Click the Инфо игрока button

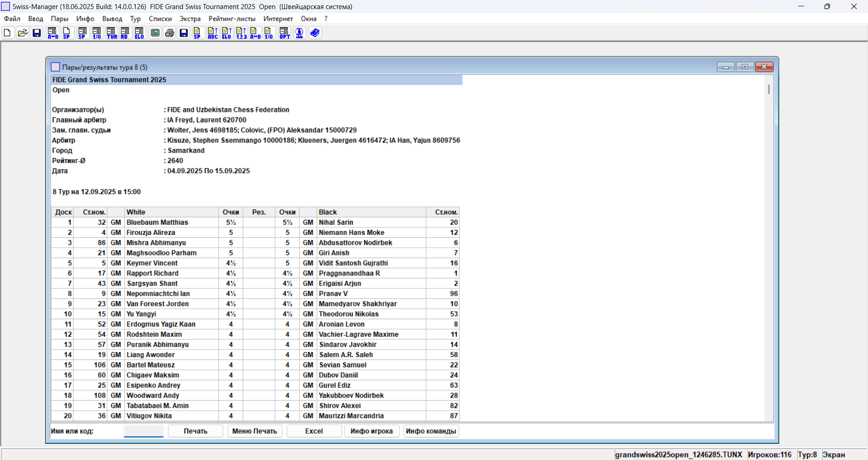[x=371, y=431]
